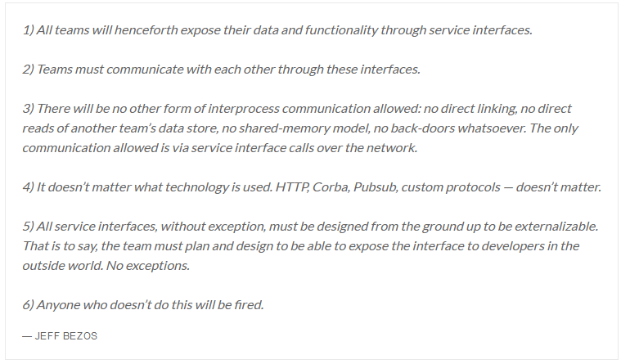Click the phrase 'custom protocols' in rule four
621x364 pixels.
(451, 187)
